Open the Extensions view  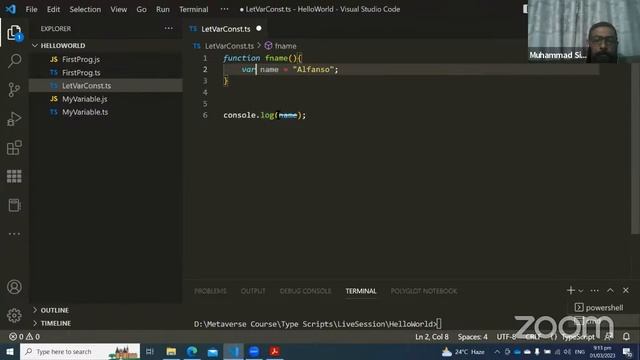click(14, 147)
